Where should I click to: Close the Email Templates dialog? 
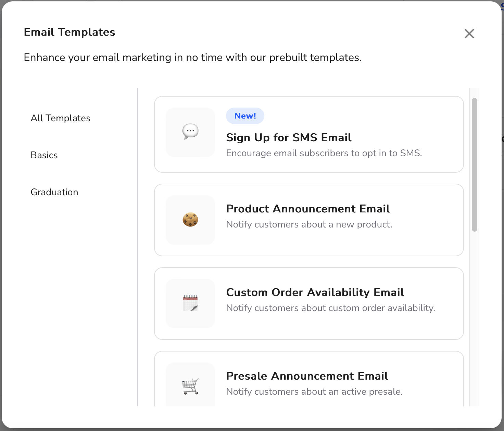point(469,34)
